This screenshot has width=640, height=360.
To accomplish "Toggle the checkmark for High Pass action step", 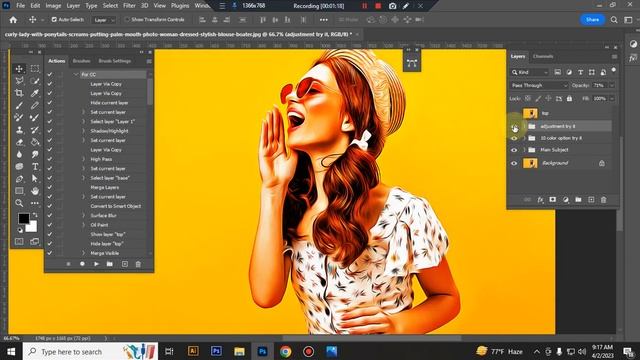I will [x=50, y=159].
